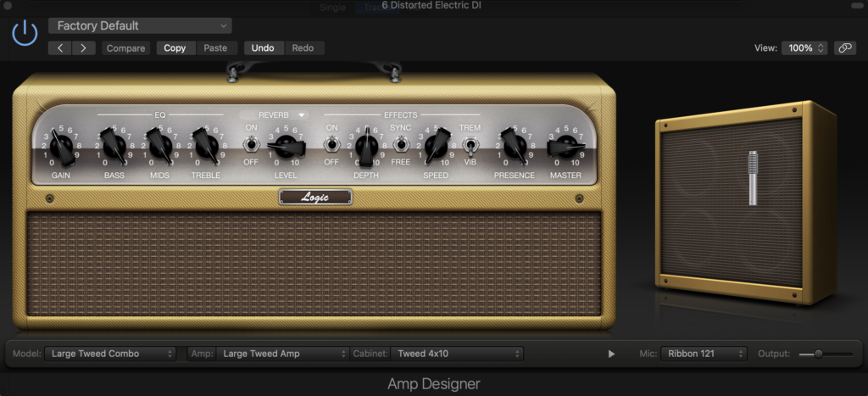Click the play disclosure triangle

611,354
